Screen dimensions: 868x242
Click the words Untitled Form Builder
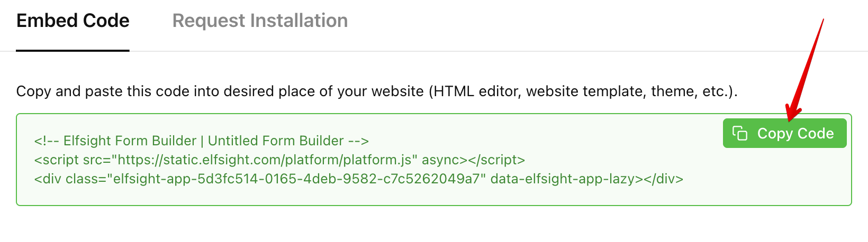[276, 141]
